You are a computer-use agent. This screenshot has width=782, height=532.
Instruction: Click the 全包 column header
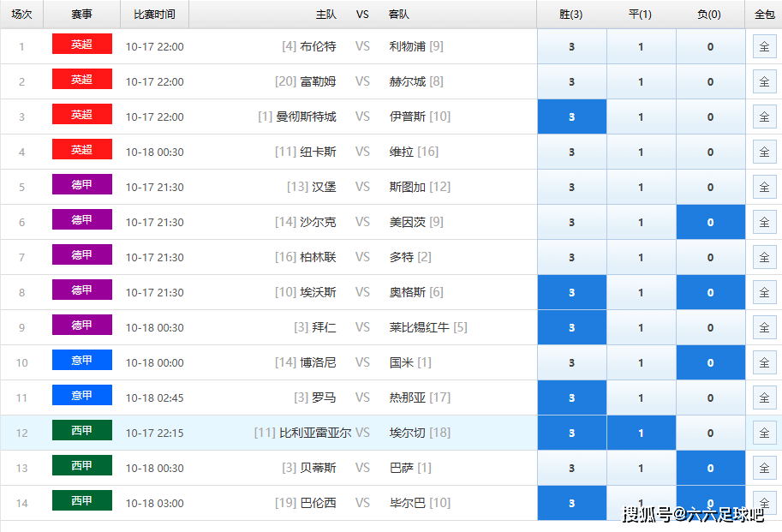pos(764,14)
